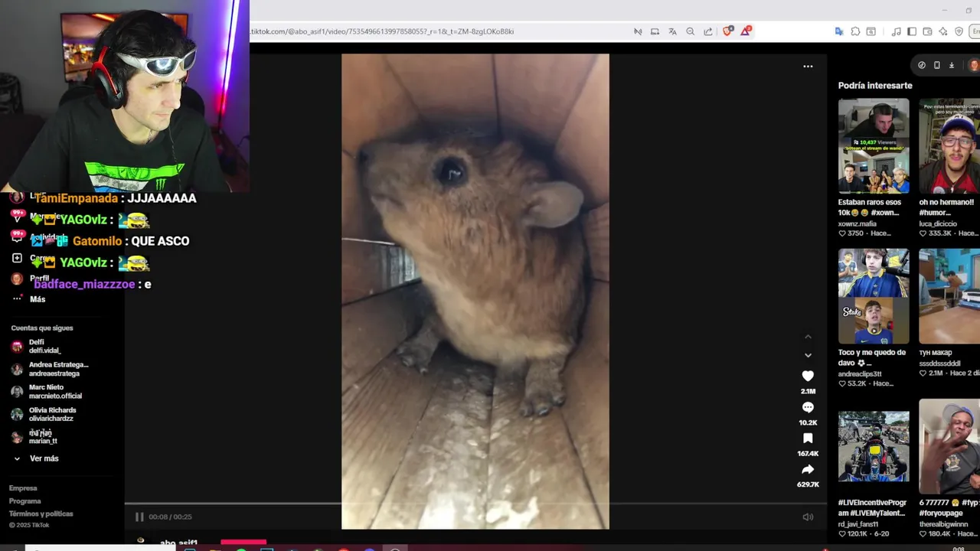Viewport: 980px width, 551px height.
Task: Click the '00:08 / 00:25' video time readout
Action: point(170,517)
